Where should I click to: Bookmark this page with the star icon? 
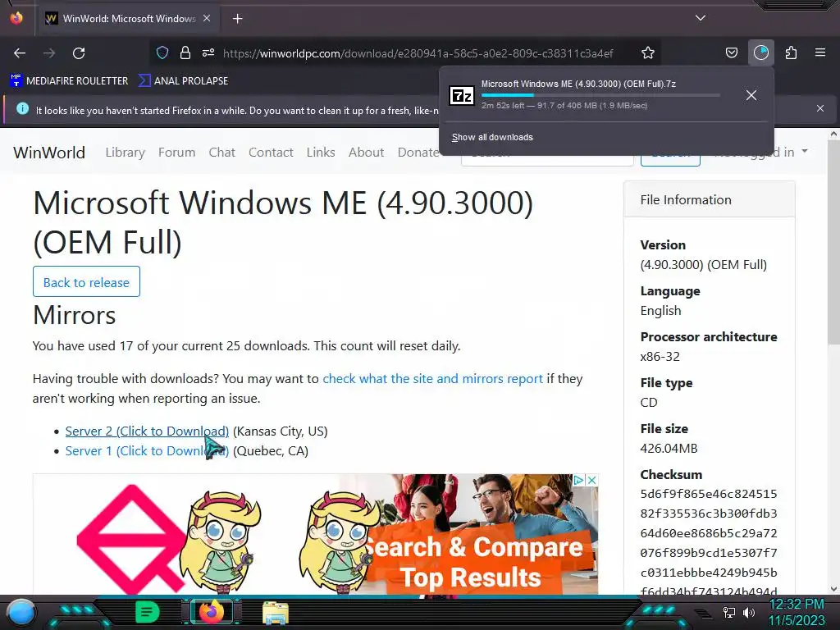click(648, 52)
